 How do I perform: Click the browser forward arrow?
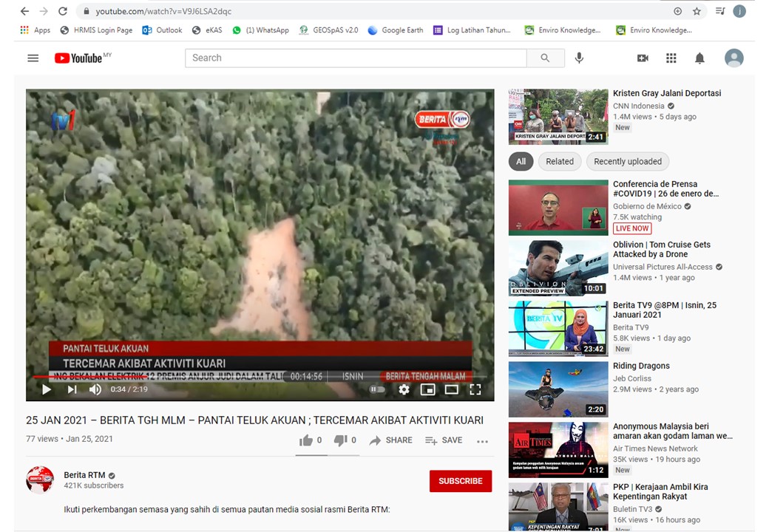click(x=44, y=11)
